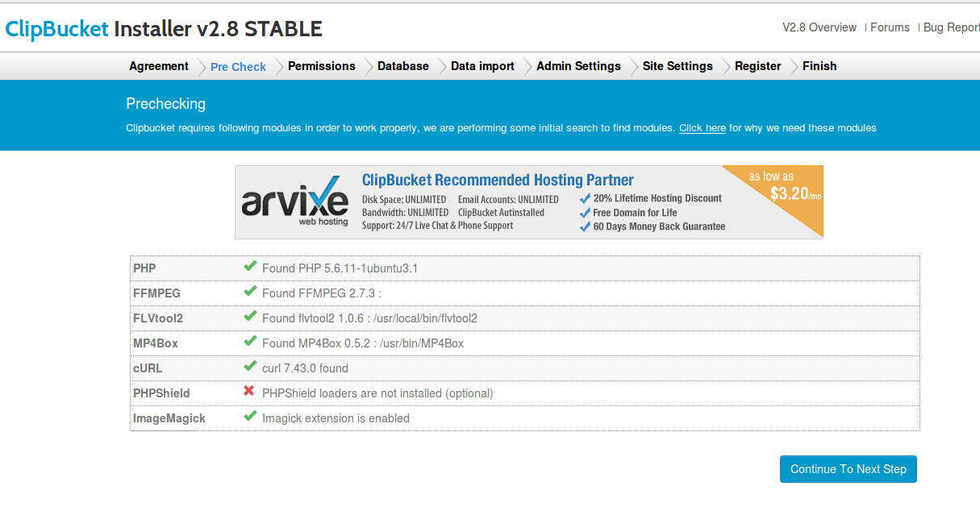Click the FLVtool2 module label
Image resolution: width=980 pixels, height=507 pixels.
coord(158,318)
